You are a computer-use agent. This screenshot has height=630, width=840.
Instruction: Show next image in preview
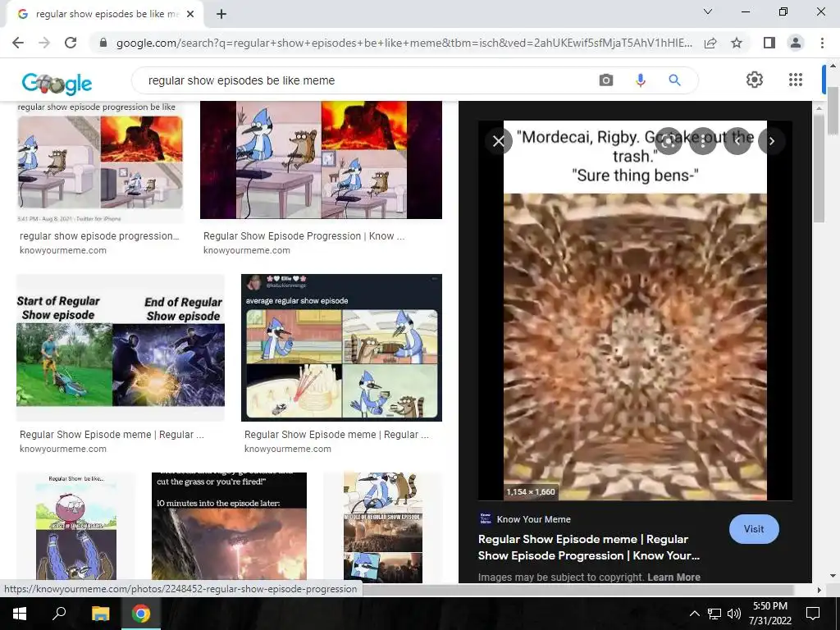tap(772, 141)
